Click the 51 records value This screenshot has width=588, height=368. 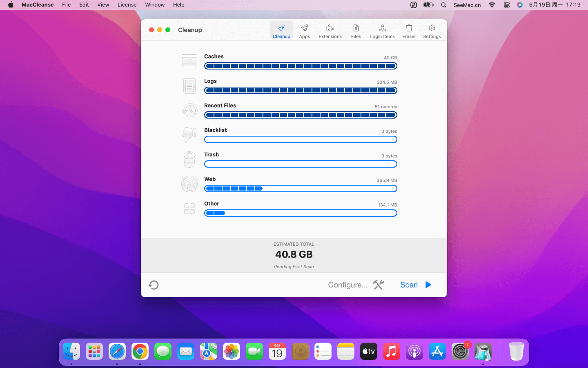386,107
